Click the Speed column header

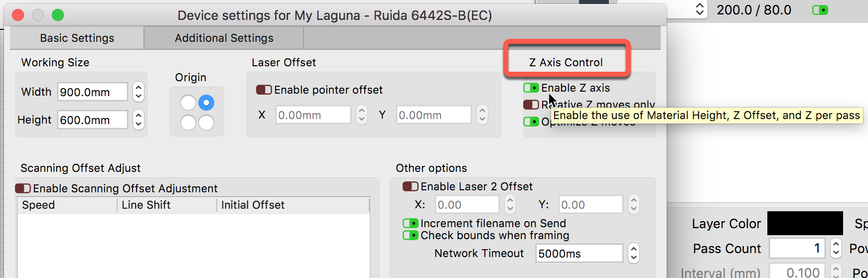67,205
